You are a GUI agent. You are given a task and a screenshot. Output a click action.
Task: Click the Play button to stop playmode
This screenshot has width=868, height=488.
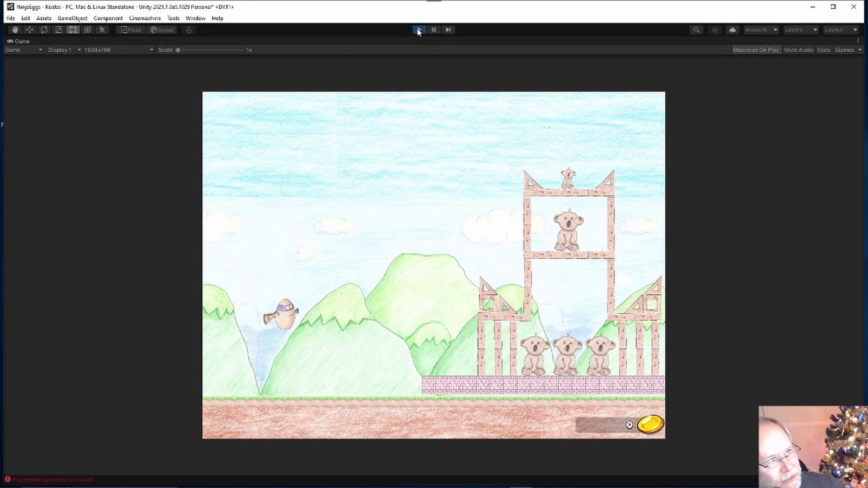tap(419, 30)
